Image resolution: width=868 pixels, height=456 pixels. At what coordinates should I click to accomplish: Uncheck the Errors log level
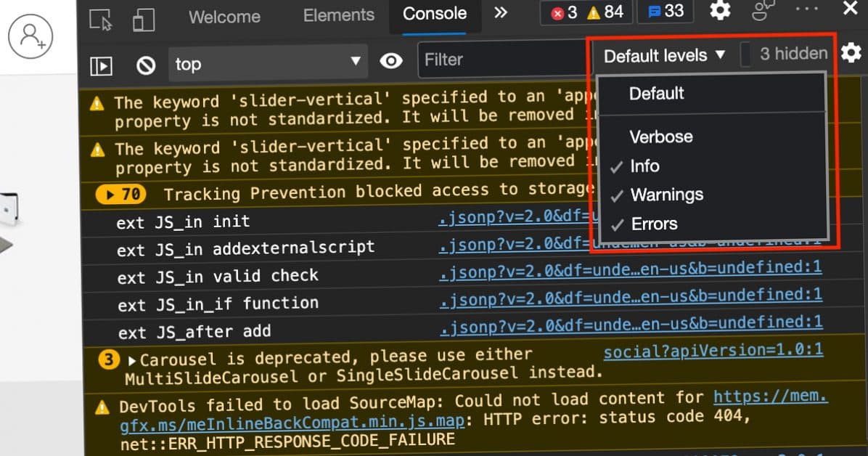click(653, 224)
